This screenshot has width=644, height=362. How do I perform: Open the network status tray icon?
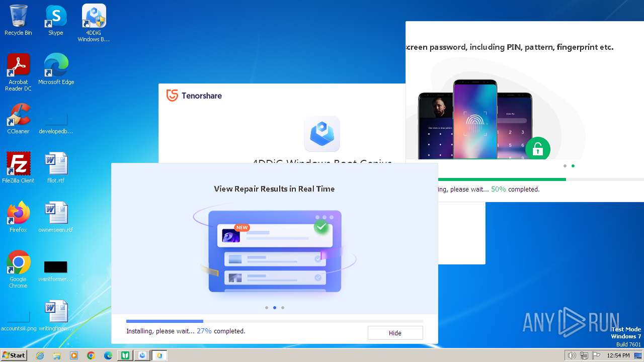pyautogui.click(x=584, y=355)
